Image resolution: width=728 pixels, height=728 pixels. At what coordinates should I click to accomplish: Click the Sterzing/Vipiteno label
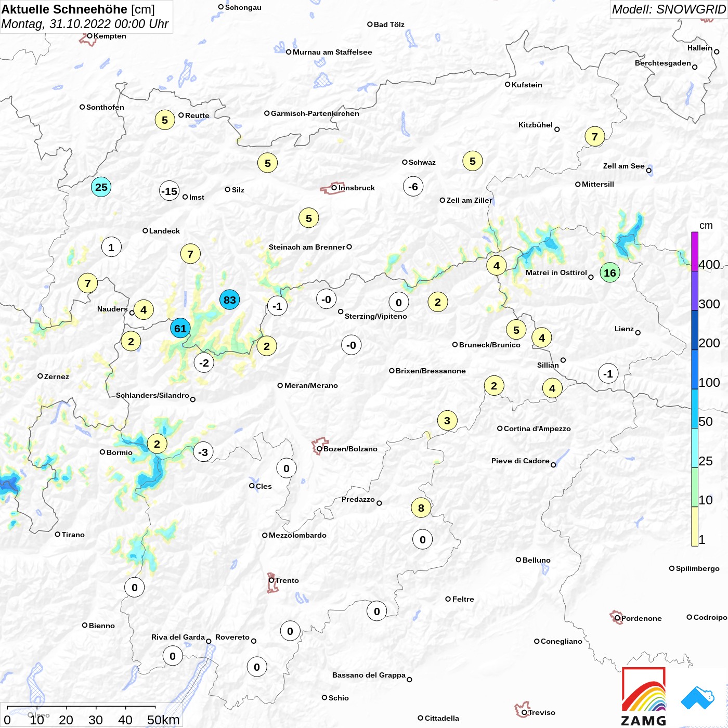(x=376, y=316)
